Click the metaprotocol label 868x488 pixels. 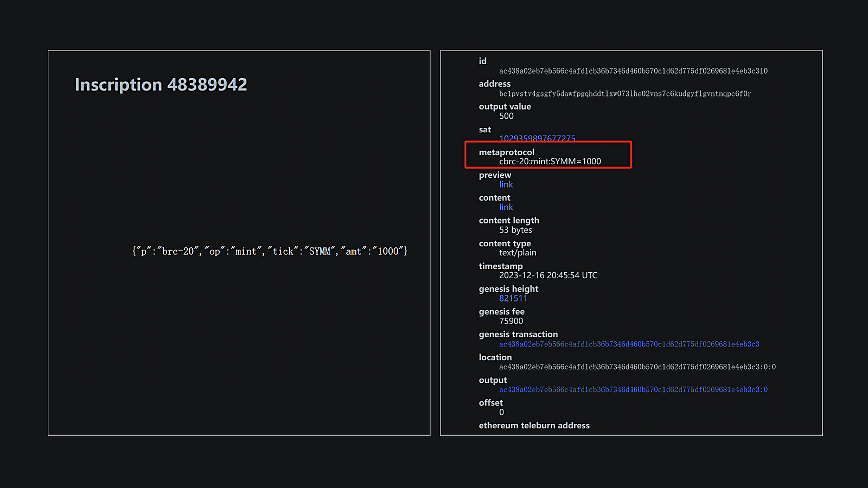pyautogui.click(x=506, y=152)
